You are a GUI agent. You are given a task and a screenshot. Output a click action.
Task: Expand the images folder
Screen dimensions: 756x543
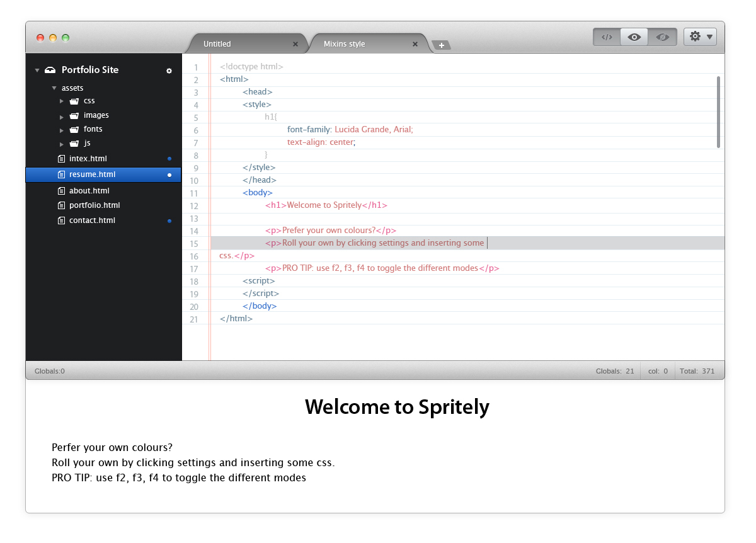click(x=62, y=116)
